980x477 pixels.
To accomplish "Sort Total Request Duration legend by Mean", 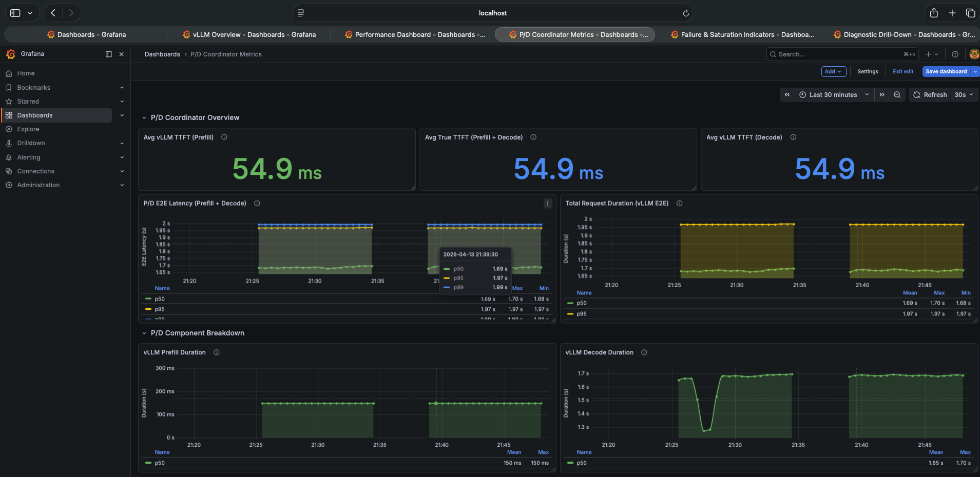I will [x=910, y=293].
